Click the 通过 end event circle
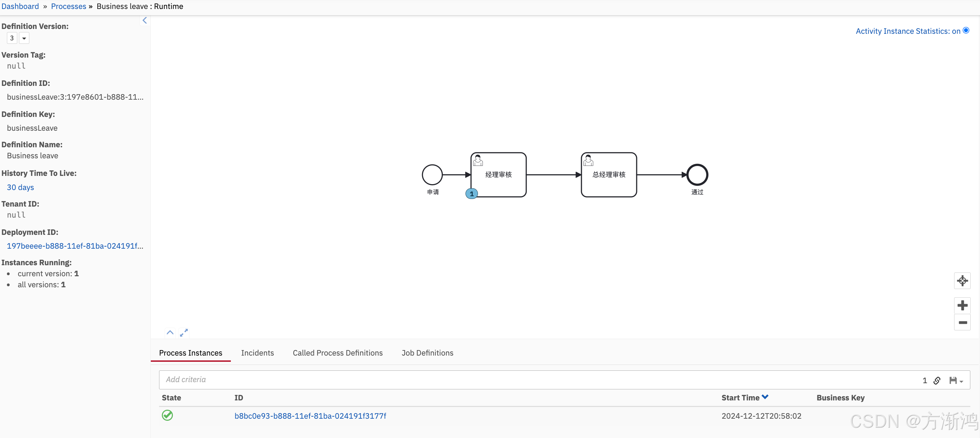The height and width of the screenshot is (438, 980). pyautogui.click(x=697, y=175)
